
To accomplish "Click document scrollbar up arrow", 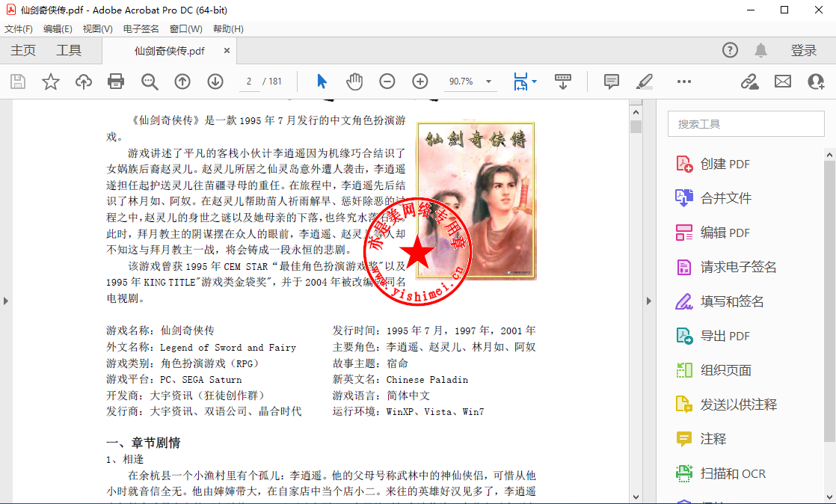I will click(636, 112).
